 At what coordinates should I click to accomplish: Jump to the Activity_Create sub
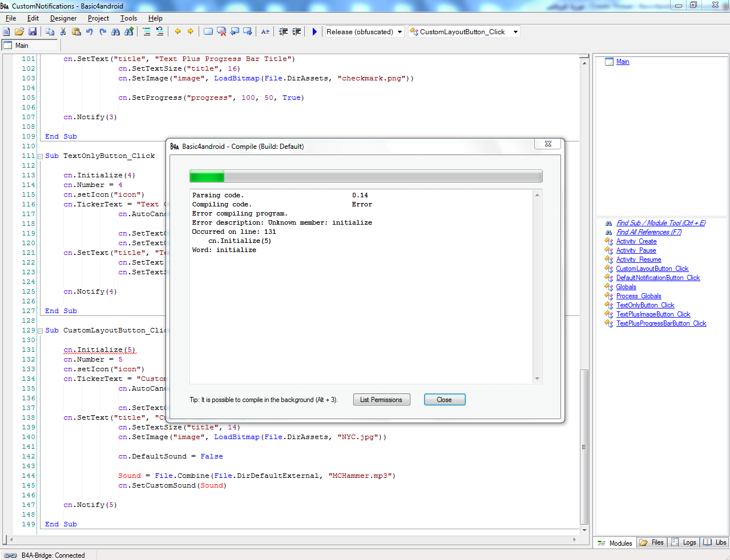[x=636, y=241]
